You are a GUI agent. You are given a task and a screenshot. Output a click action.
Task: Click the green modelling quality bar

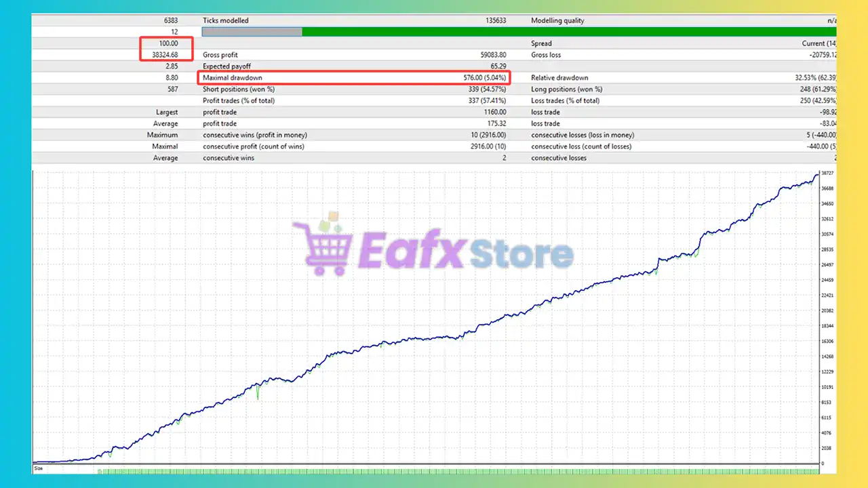click(x=568, y=32)
